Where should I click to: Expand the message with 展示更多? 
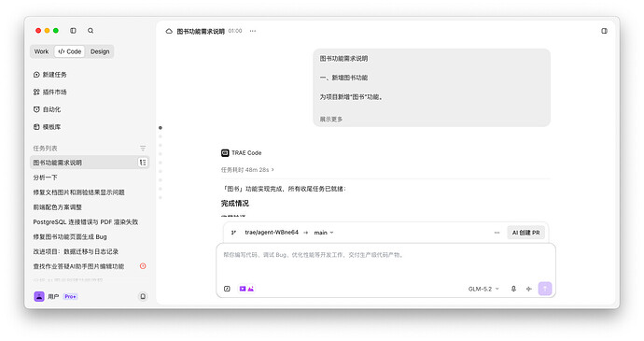coord(331,119)
